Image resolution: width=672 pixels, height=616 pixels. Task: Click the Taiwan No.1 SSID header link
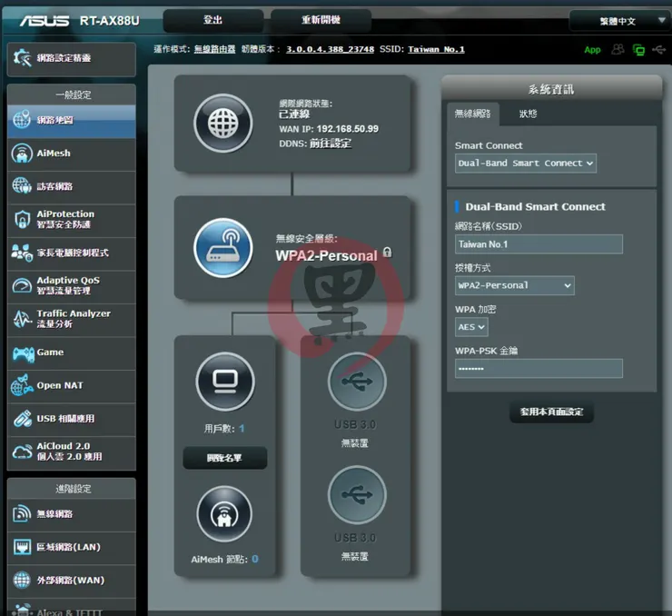tap(436, 49)
